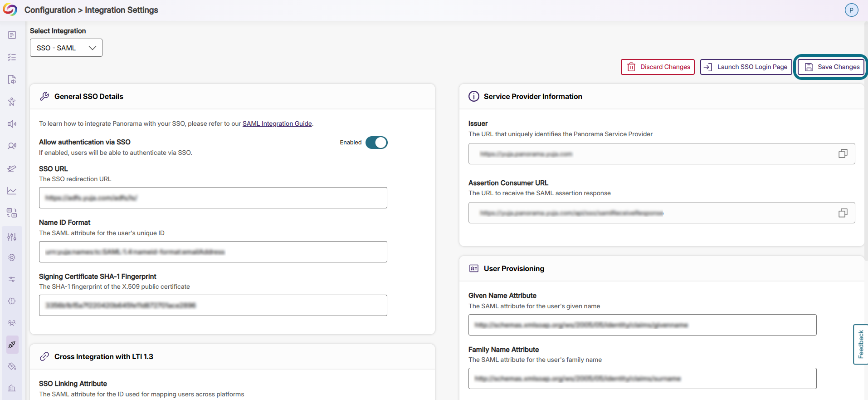Image resolution: width=868 pixels, height=400 pixels.
Task: Click the Issuer URL field
Action: pos(662,154)
